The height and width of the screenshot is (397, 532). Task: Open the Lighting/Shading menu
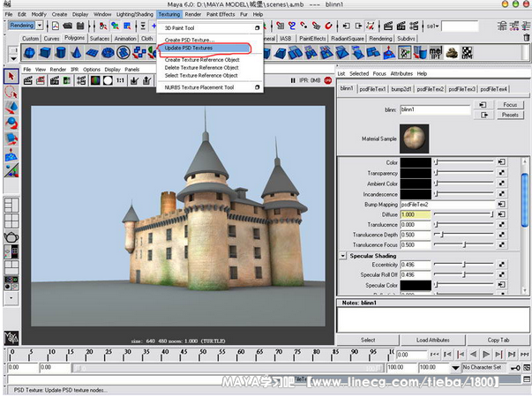(x=135, y=14)
